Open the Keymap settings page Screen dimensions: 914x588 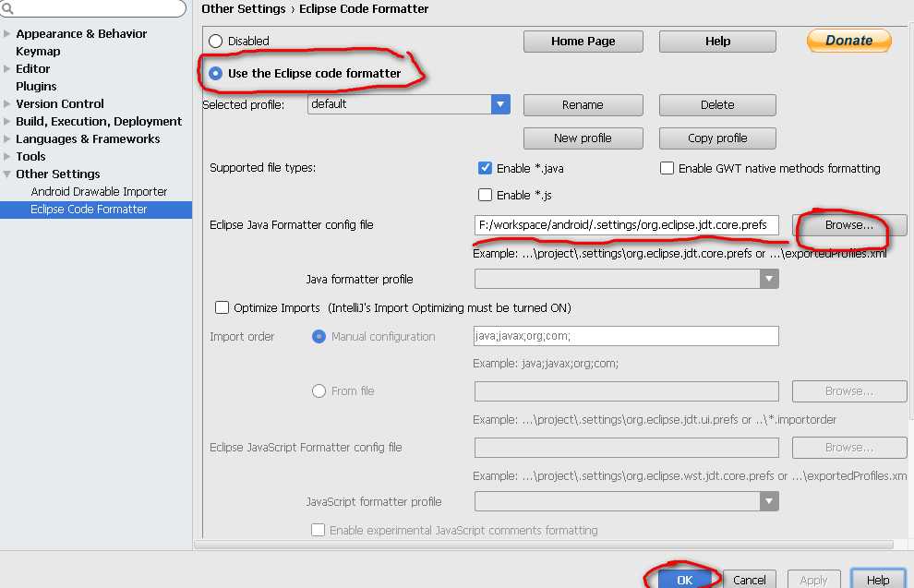tap(38, 52)
